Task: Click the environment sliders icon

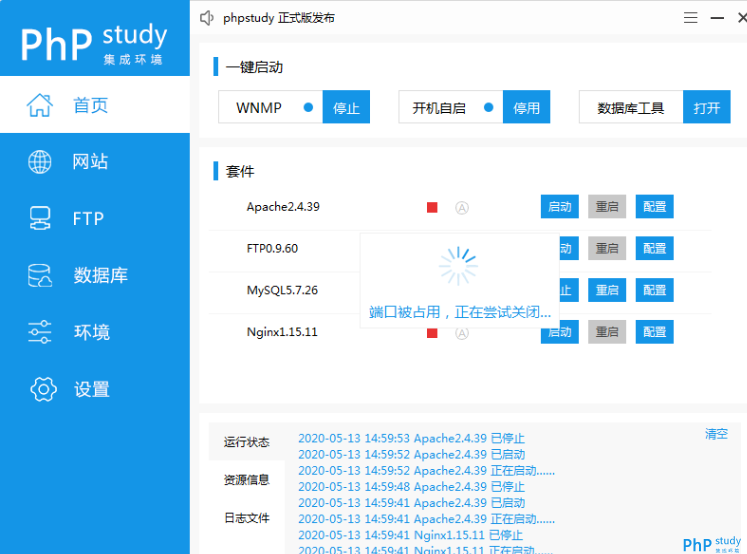Action: click(x=40, y=332)
